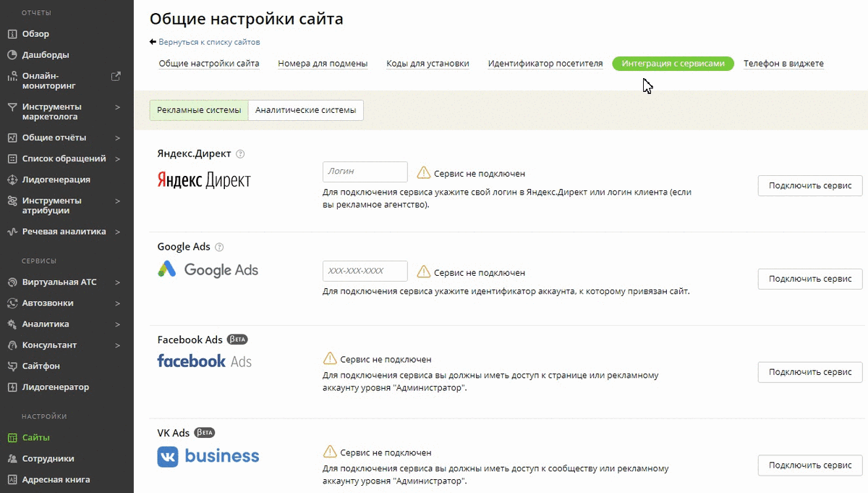Click the Список обращений icon

[x=12, y=159]
